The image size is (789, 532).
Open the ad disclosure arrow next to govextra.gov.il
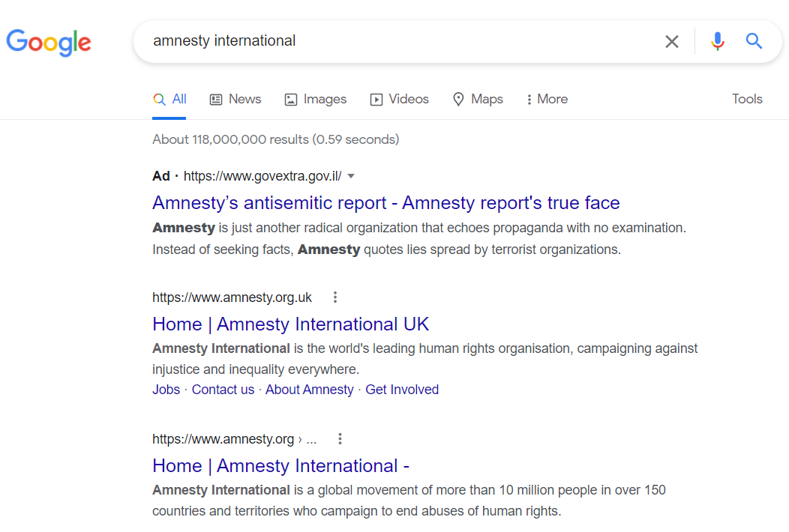(352, 175)
